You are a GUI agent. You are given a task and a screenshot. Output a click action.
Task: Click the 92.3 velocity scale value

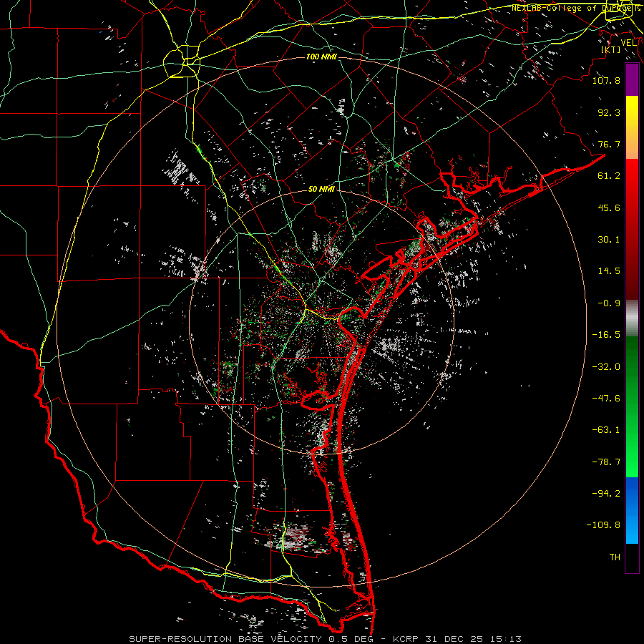pos(609,112)
